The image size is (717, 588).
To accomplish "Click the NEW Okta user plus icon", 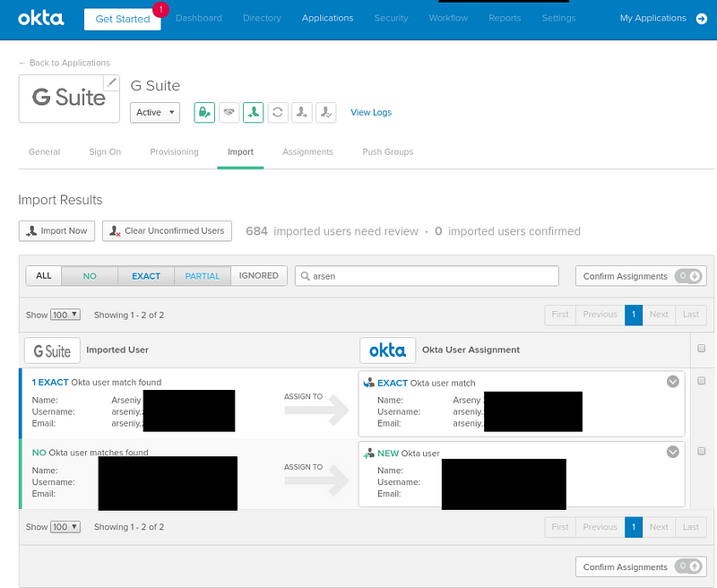I will (368, 454).
